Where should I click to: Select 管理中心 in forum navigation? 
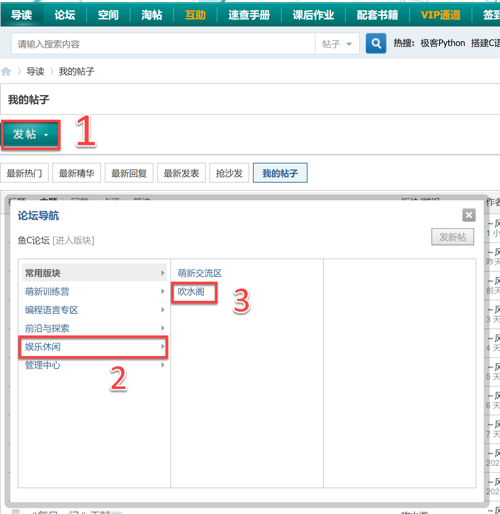[94, 365]
